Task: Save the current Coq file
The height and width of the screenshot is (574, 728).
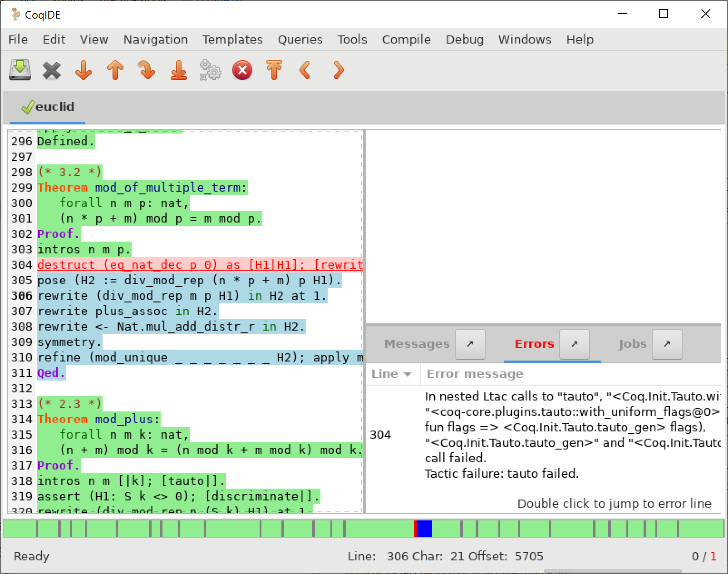Action: point(18,70)
